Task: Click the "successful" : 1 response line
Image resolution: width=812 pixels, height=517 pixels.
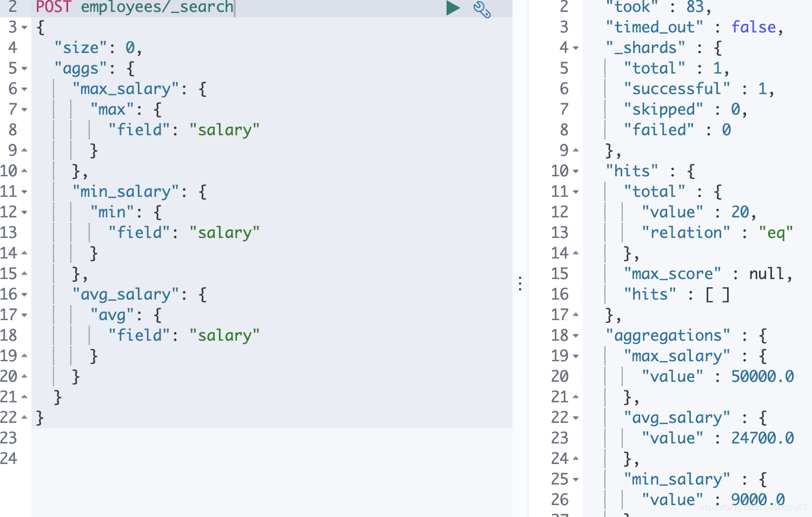Action: (698, 89)
